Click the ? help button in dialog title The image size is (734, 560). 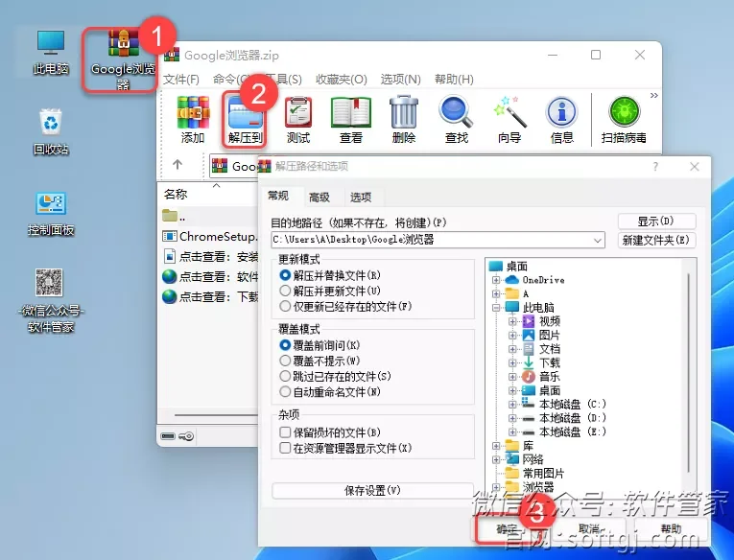click(x=655, y=167)
